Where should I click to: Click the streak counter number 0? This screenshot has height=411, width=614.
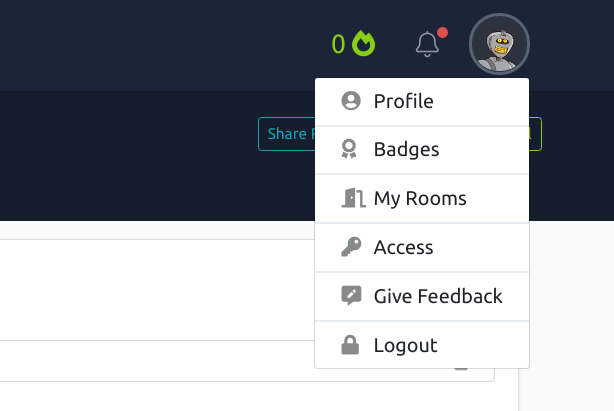[338, 44]
